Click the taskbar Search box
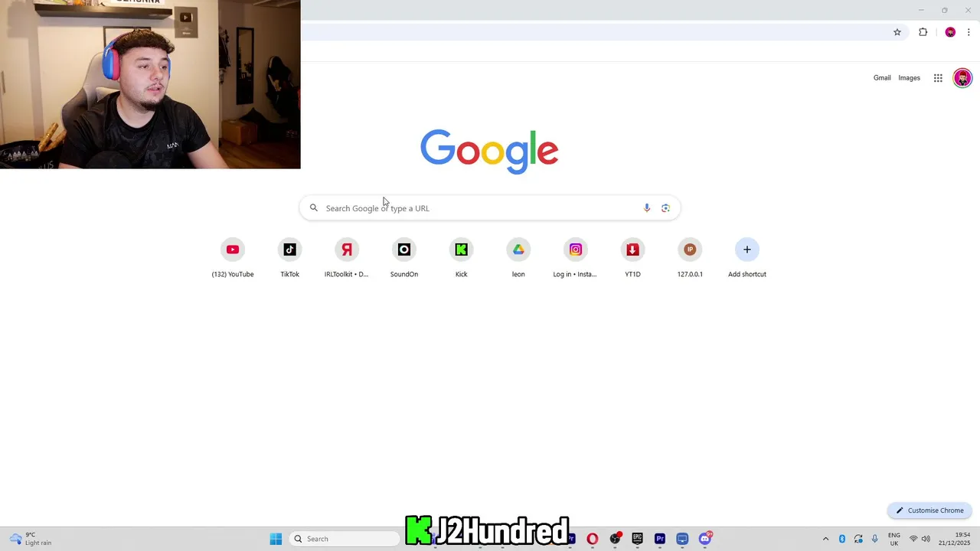980x551 pixels. coord(346,539)
